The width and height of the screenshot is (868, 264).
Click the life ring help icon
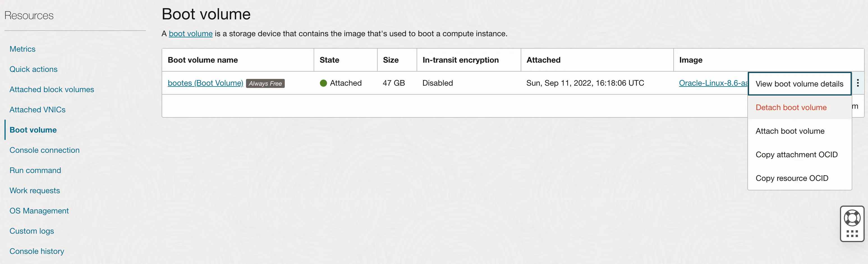(852, 218)
